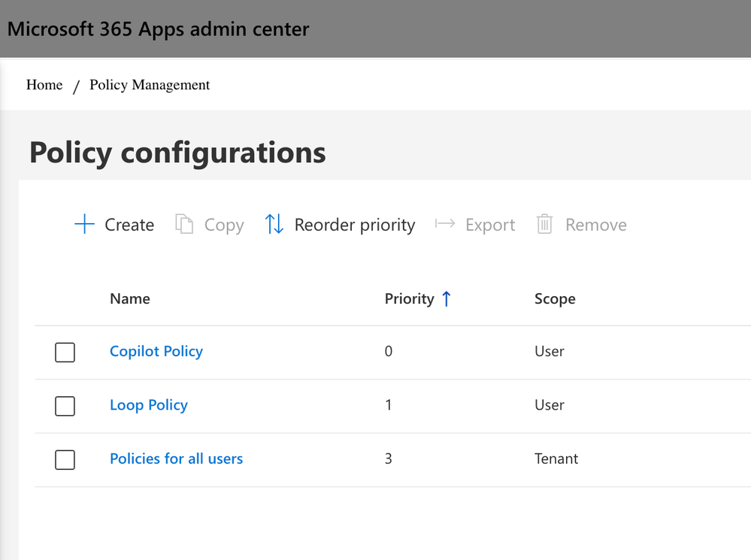The width and height of the screenshot is (751, 560).
Task: Click priority value 3 for Policies for all users
Action: [389, 459]
